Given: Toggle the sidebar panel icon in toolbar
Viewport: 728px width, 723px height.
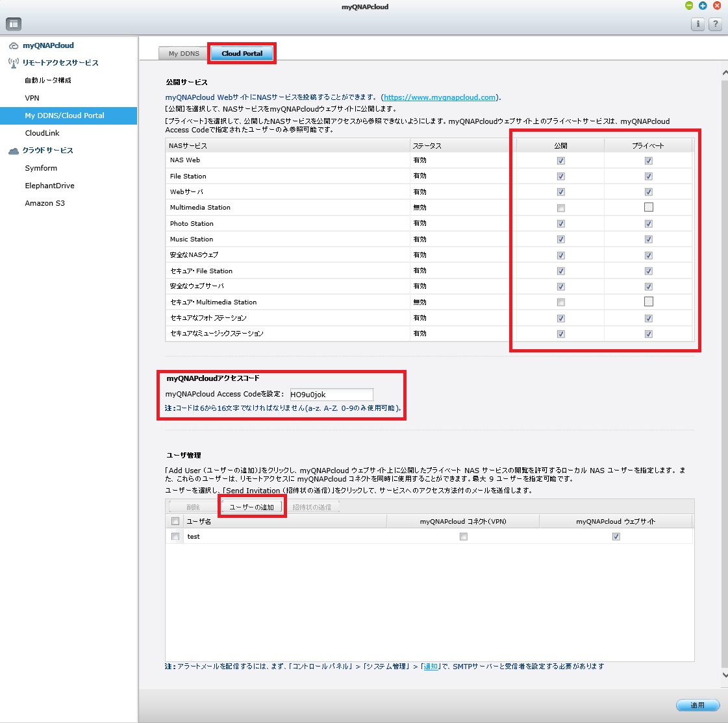Looking at the screenshot, I should pyautogui.click(x=14, y=23).
